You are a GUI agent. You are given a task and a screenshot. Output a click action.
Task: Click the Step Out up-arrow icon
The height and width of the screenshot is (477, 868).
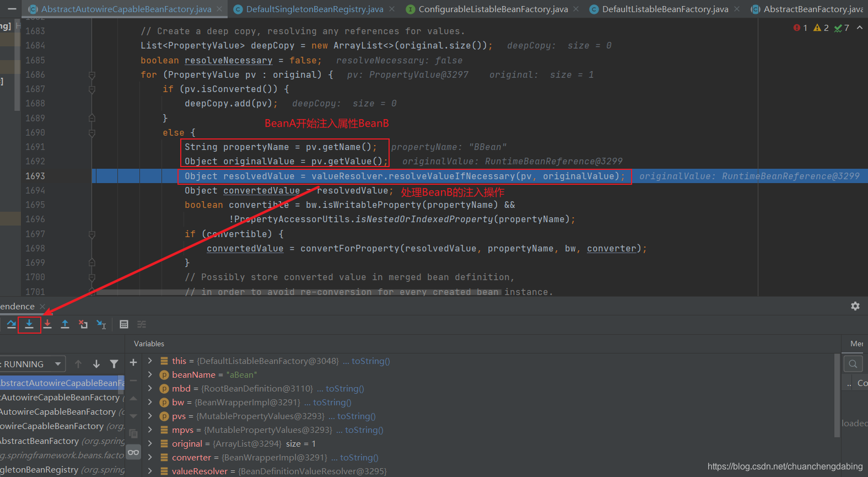tap(65, 324)
